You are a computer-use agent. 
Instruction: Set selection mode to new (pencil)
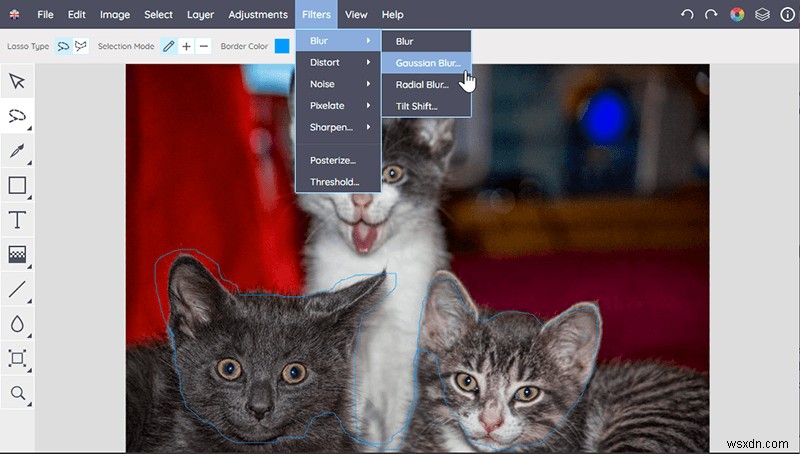pyautogui.click(x=169, y=46)
